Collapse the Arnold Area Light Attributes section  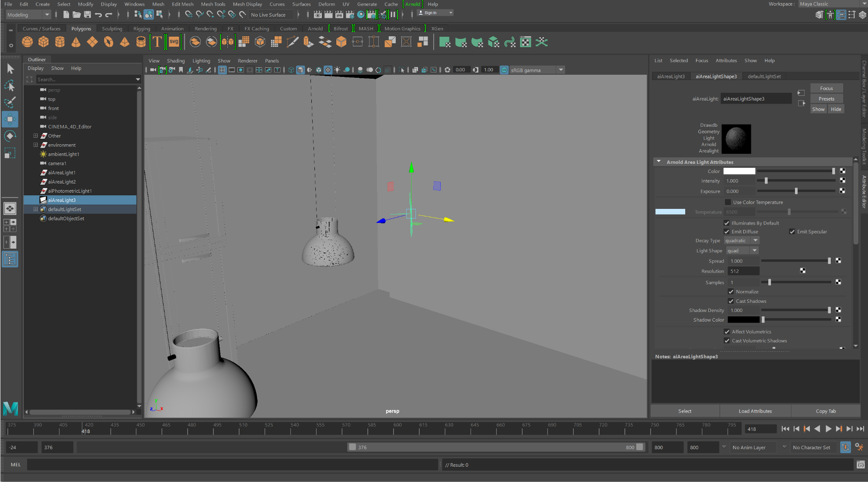pyautogui.click(x=659, y=162)
